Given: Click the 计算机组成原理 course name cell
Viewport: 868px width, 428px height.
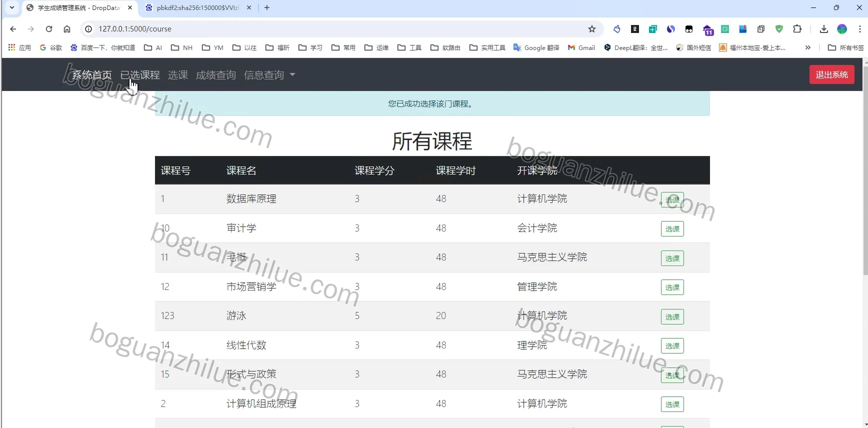Looking at the screenshot, I should tap(261, 403).
